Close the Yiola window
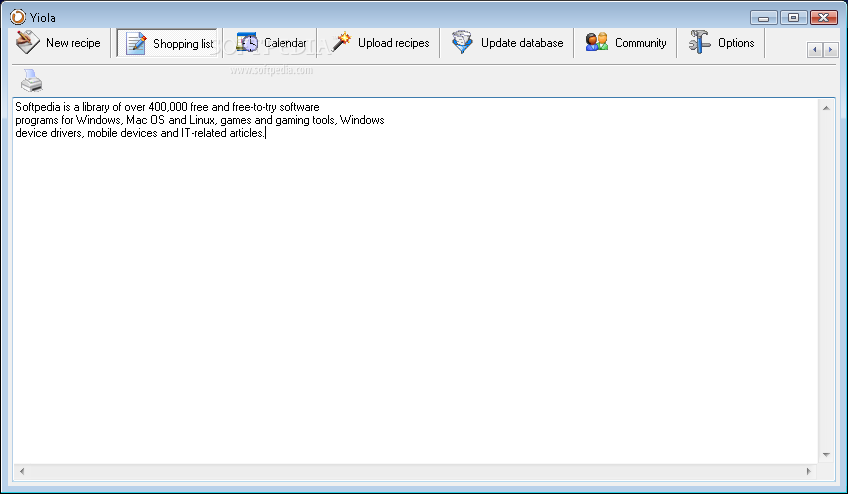Viewport: 848px width, 494px height. point(824,18)
